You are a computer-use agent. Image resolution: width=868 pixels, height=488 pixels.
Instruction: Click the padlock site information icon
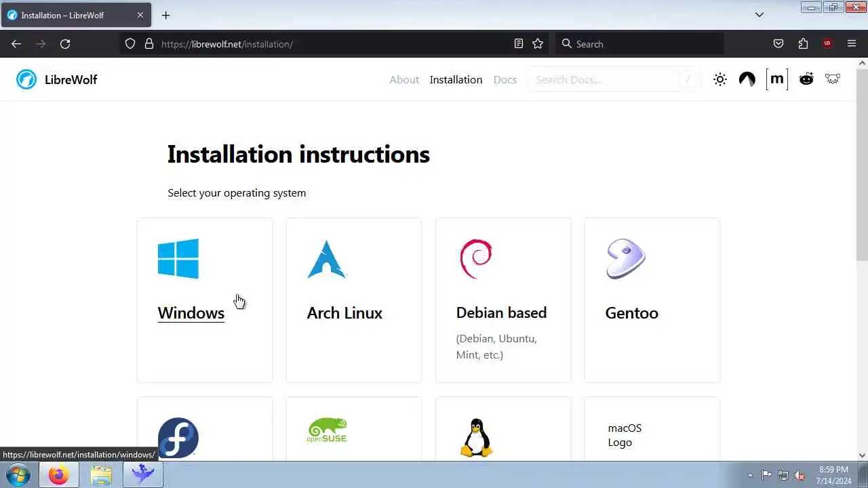click(x=149, y=43)
